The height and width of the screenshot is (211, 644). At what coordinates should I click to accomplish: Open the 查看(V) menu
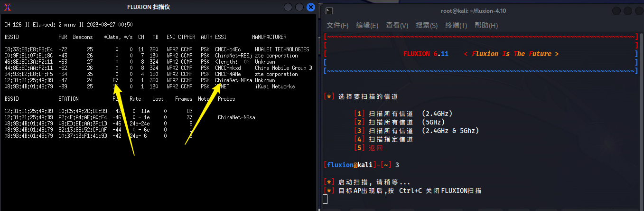(x=397, y=25)
